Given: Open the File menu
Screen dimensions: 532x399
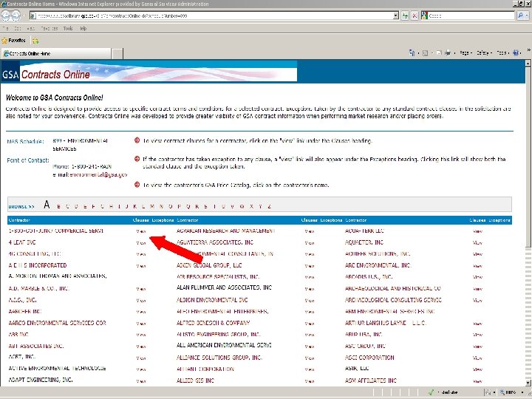Looking at the screenshot, I should tap(5, 29).
